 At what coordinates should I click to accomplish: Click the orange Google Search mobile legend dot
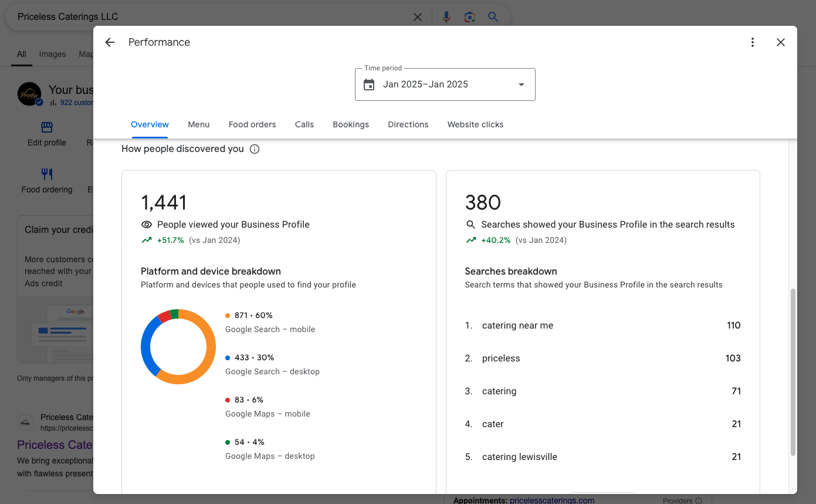coord(228,316)
